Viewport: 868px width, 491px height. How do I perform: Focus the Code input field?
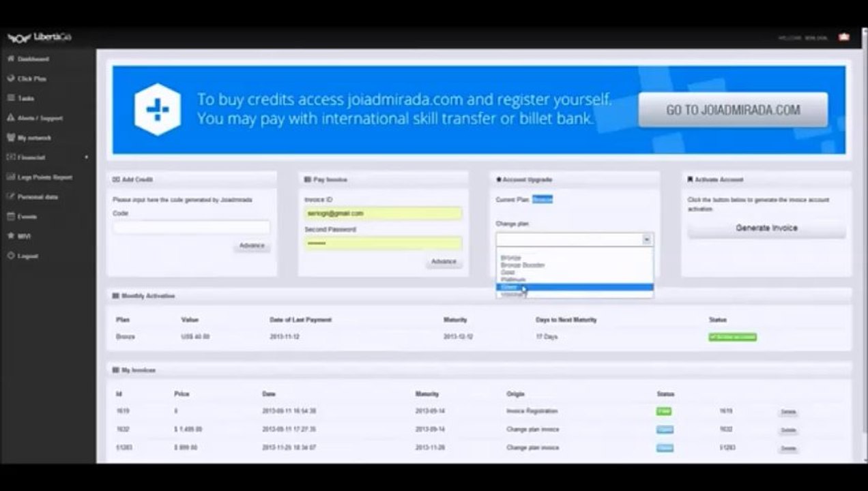[x=191, y=228]
